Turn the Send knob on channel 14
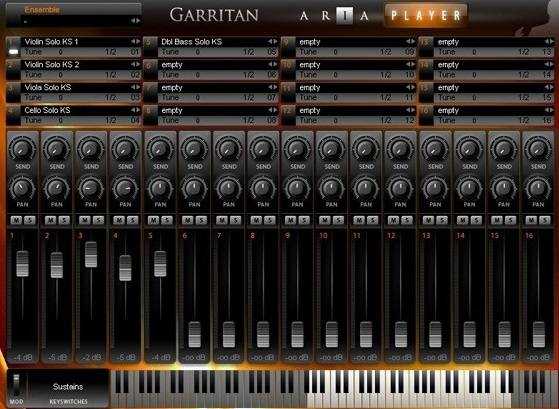 coord(469,149)
